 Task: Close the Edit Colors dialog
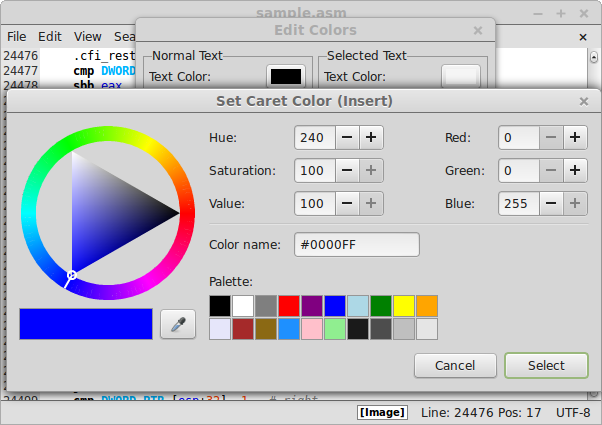pos(478,30)
